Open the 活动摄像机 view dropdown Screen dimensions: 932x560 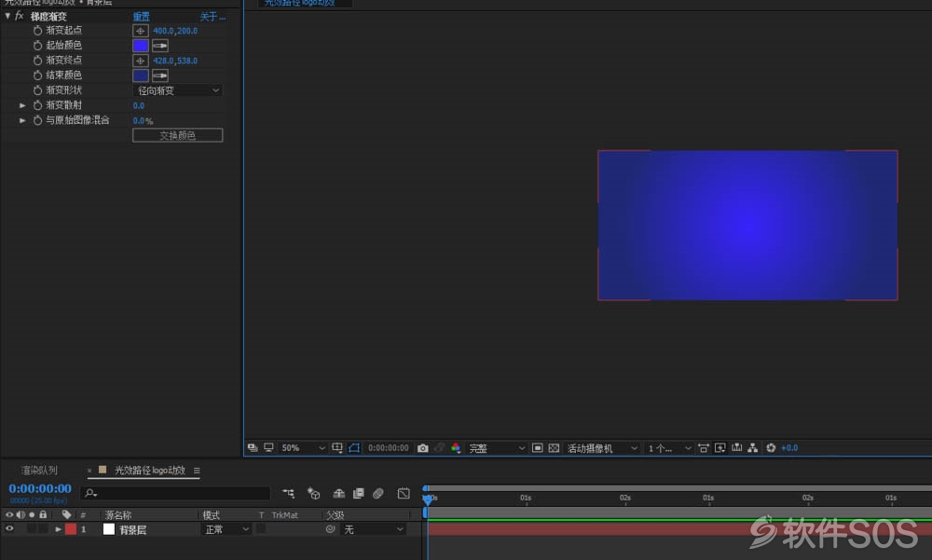(x=602, y=447)
